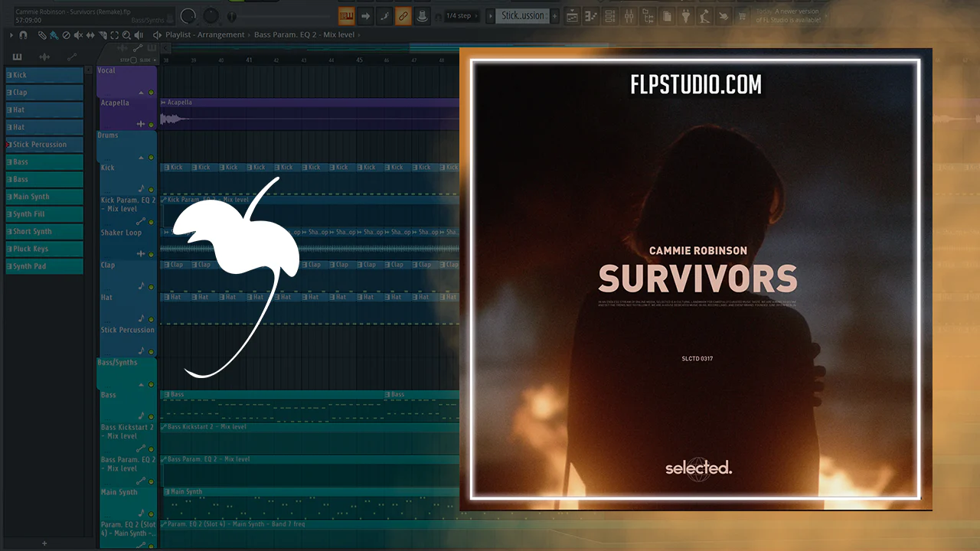980x551 pixels.
Task: Mute the Acapella track using its green light
Action: (151, 125)
